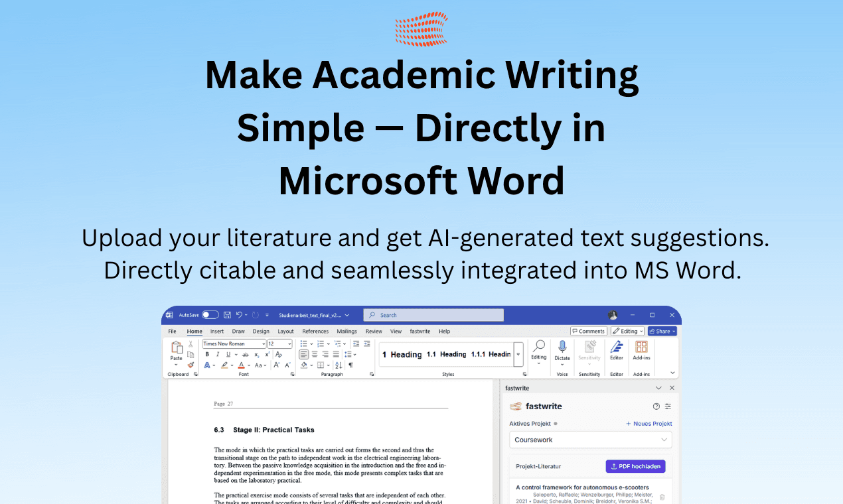
Task: Click the Sort A-Z icon
Action: [339, 365]
